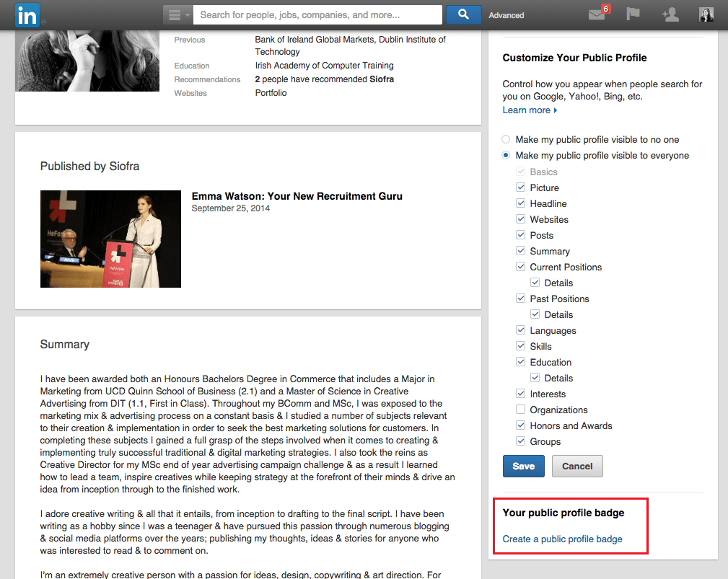Image resolution: width=728 pixels, height=579 pixels.
Task: Open the search category dropdown icon
Action: [178, 15]
